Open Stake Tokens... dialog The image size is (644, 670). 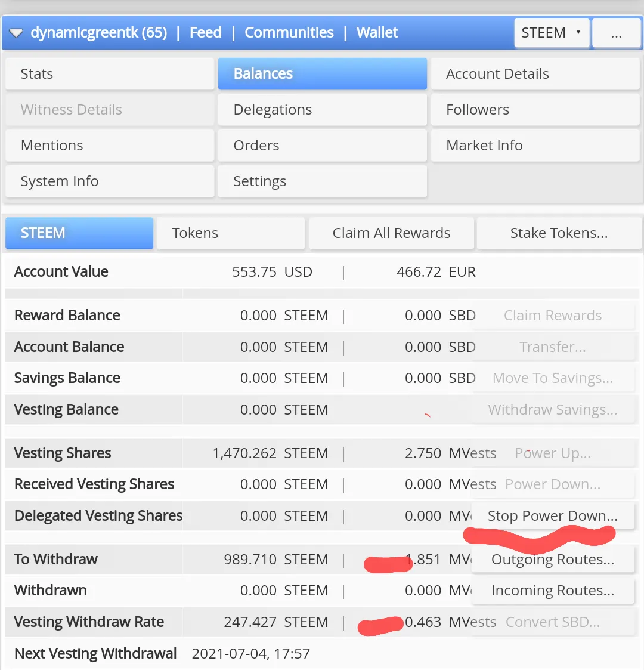[559, 233]
